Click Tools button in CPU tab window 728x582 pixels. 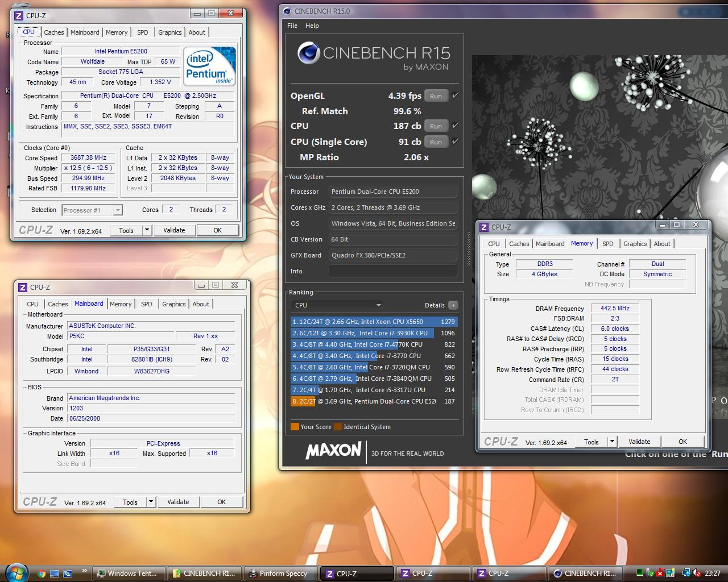pos(126,230)
